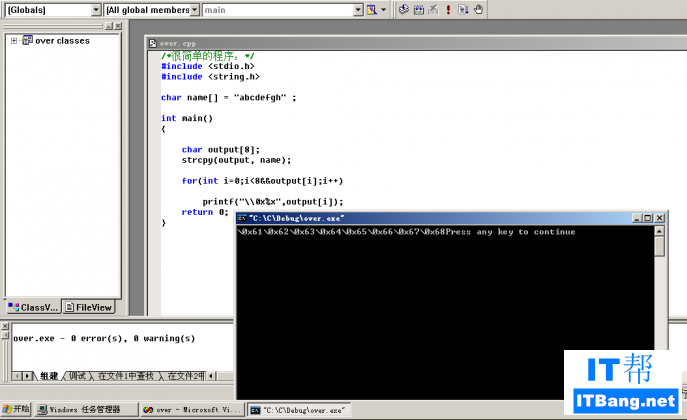
Task: Click the for loop code line
Action: pos(262,181)
